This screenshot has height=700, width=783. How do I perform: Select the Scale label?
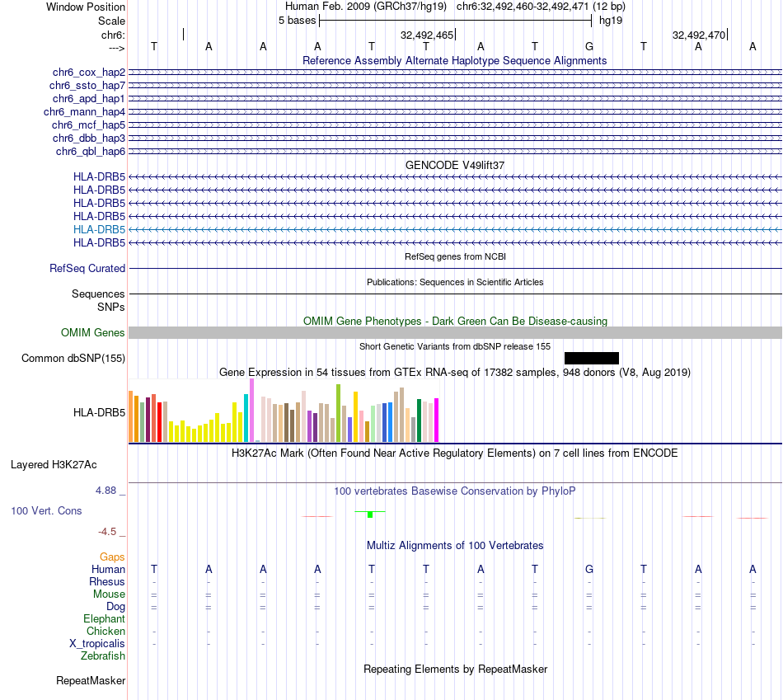pos(111,21)
